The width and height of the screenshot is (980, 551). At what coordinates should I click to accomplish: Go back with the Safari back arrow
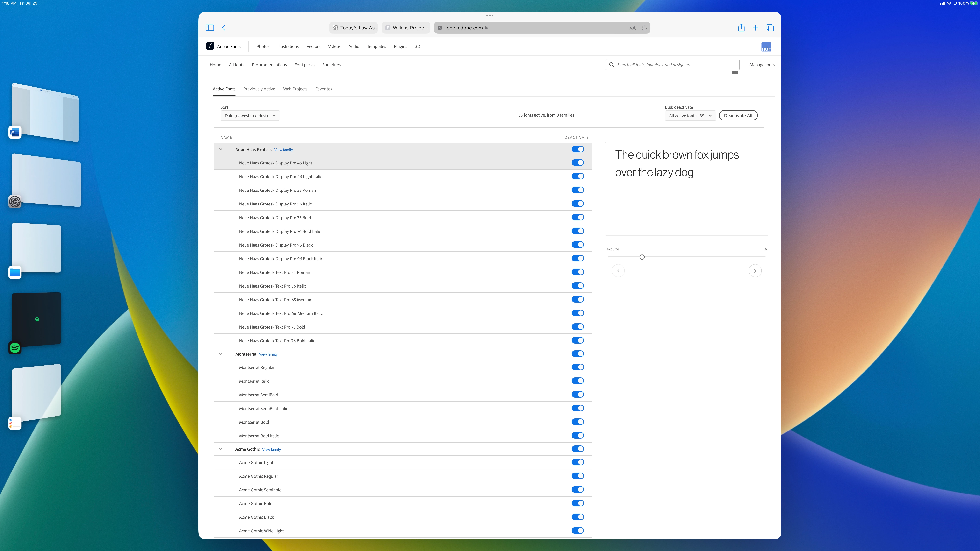click(224, 28)
